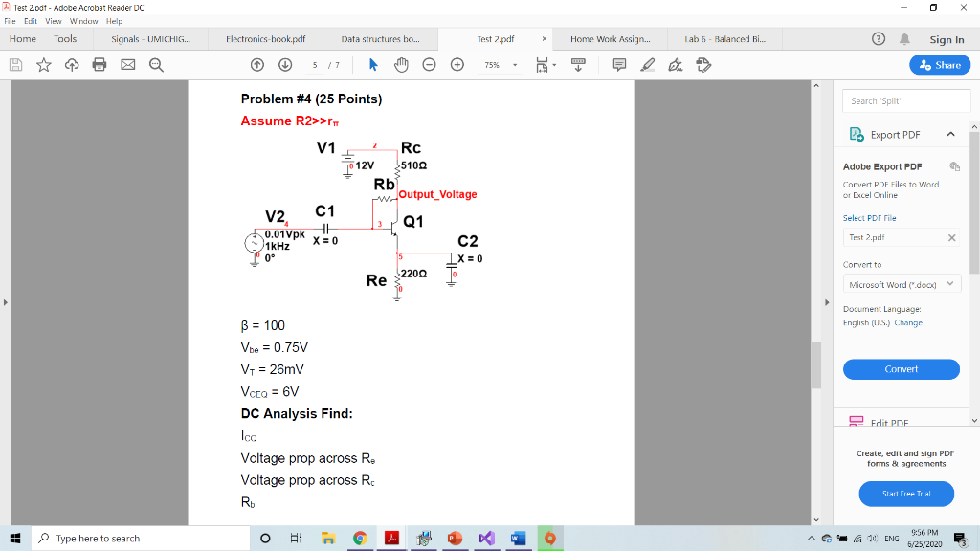
Task: Select the Hand tool in the toolbar
Action: pyautogui.click(x=400, y=64)
